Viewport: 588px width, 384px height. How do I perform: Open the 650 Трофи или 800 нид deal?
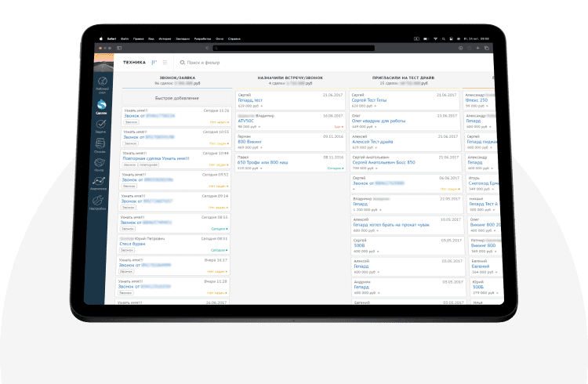click(263, 162)
